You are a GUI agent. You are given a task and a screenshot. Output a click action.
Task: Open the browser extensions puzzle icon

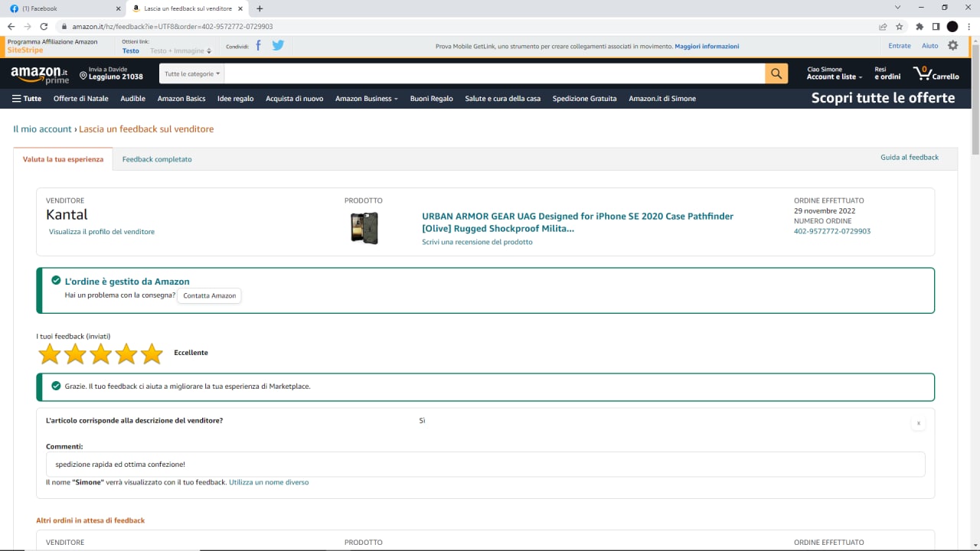click(x=920, y=27)
